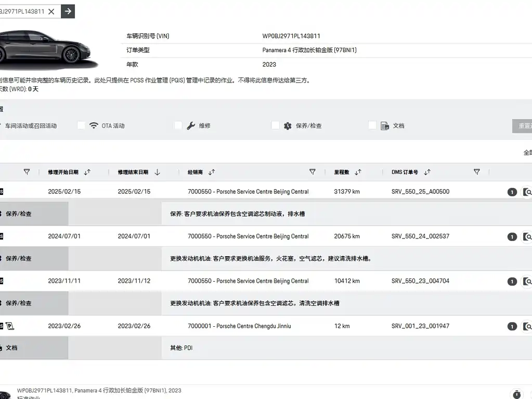View details of order SRV_001_23_001947
The width and height of the screenshot is (532, 399).
pos(527,326)
